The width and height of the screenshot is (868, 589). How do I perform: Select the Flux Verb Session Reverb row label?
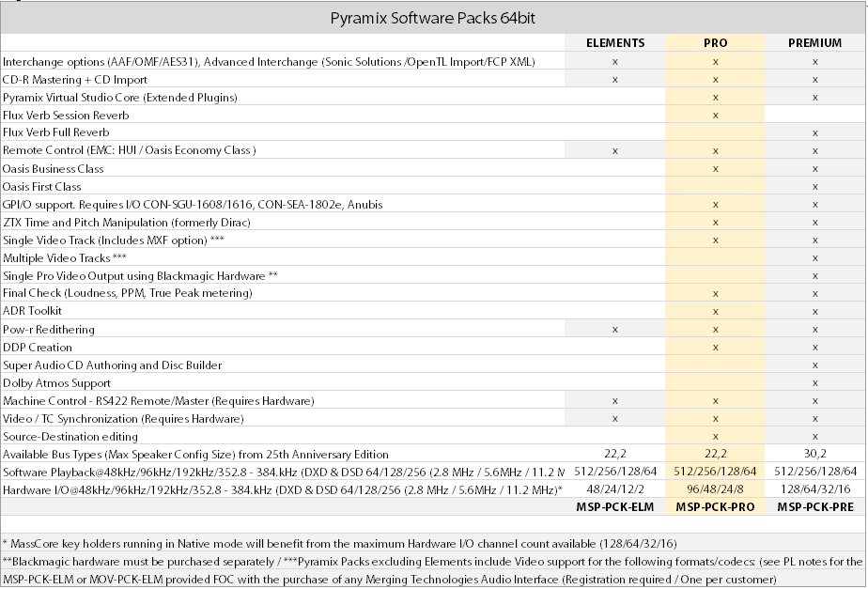[x=66, y=115]
